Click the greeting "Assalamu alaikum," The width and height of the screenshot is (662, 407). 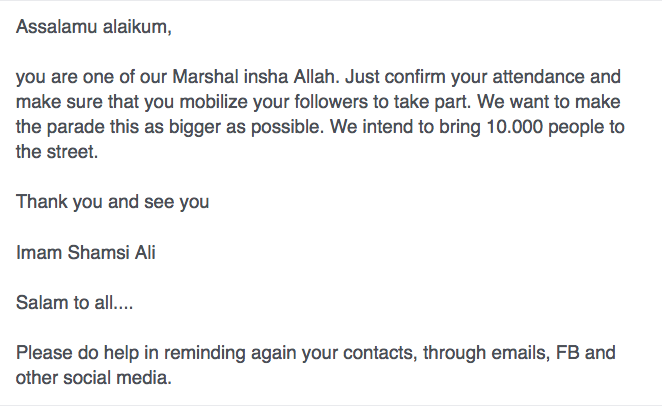pyautogui.click(x=94, y=28)
